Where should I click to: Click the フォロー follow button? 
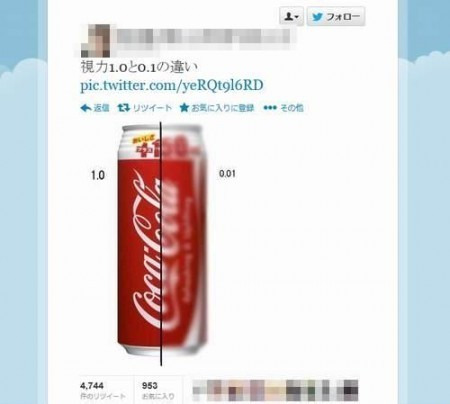tap(336, 16)
